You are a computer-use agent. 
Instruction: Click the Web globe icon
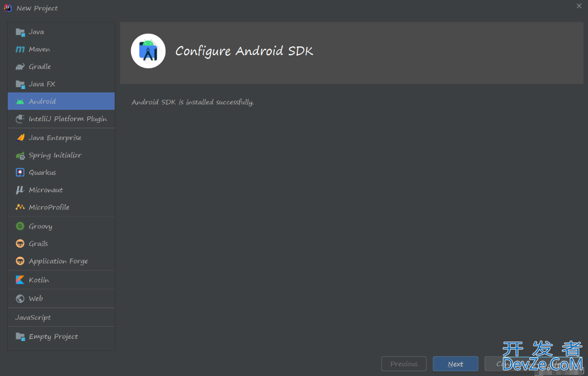click(20, 299)
